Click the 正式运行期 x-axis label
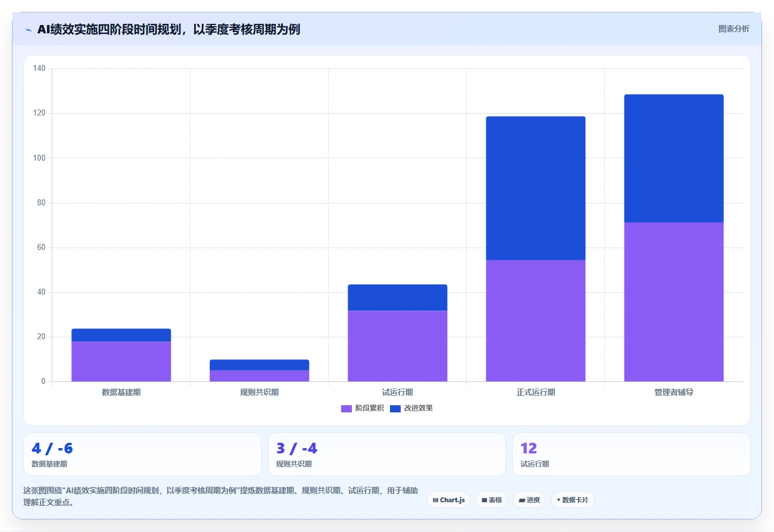 tap(536, 393)
